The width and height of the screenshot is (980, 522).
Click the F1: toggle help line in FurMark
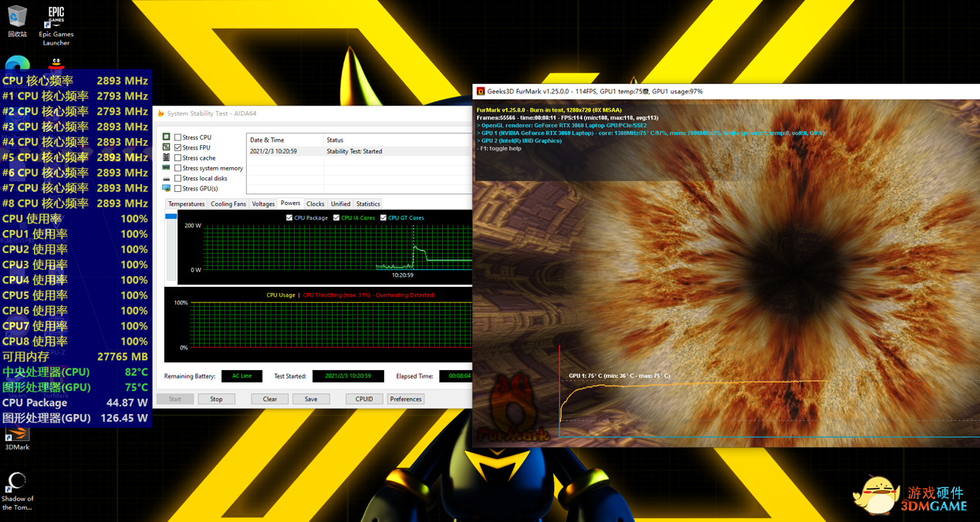pos(499,149)
